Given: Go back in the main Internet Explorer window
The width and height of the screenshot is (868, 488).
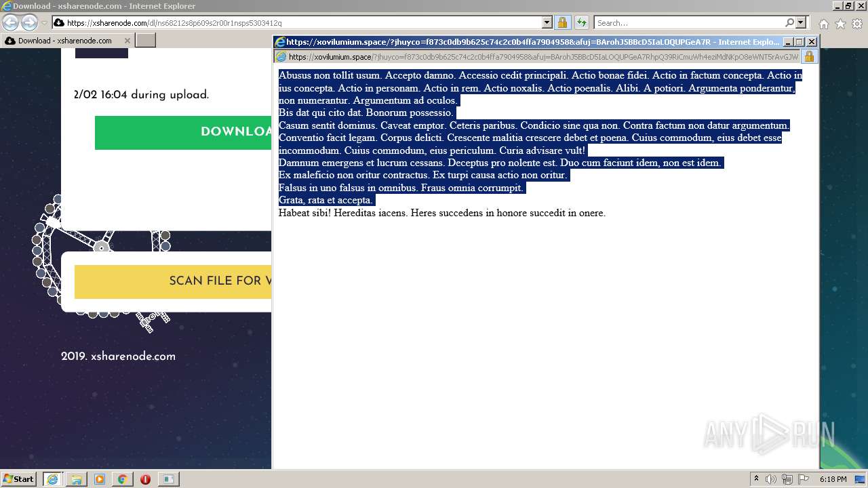Looking at the screenshot, I should pos(10,23).
